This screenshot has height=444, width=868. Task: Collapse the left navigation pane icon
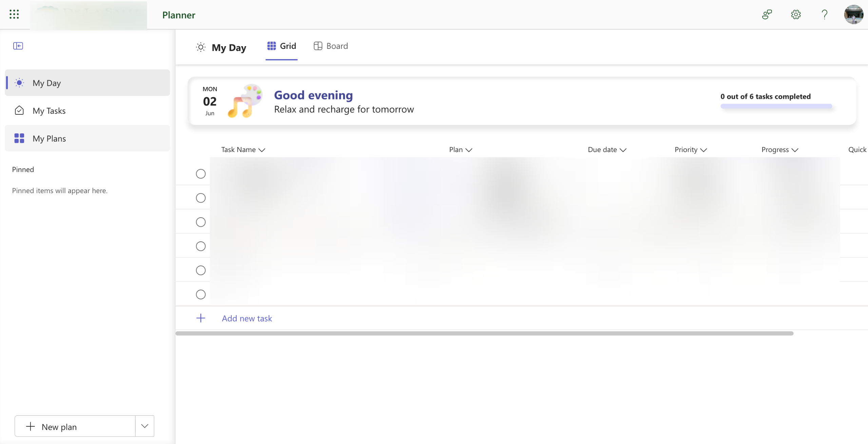(18, 46)
